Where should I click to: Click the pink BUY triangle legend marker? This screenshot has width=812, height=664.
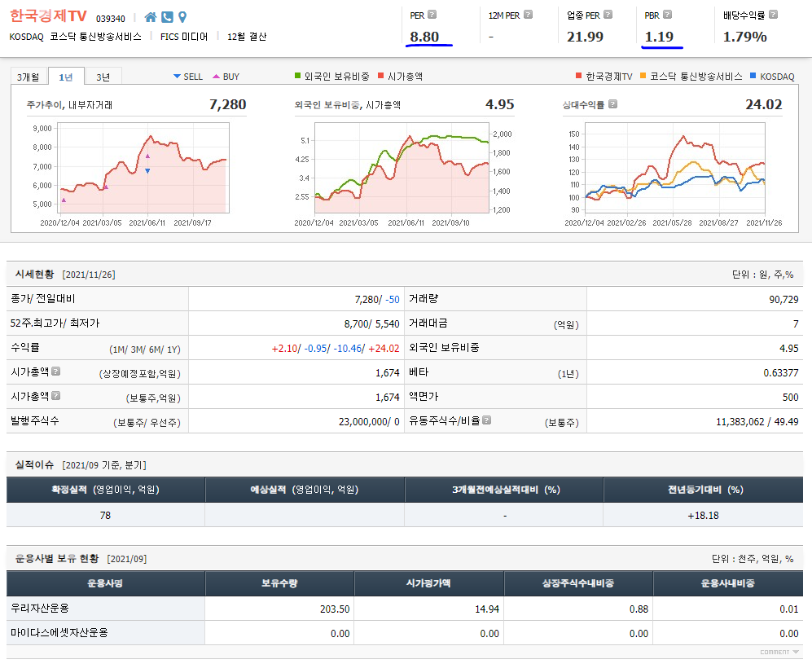217,77
